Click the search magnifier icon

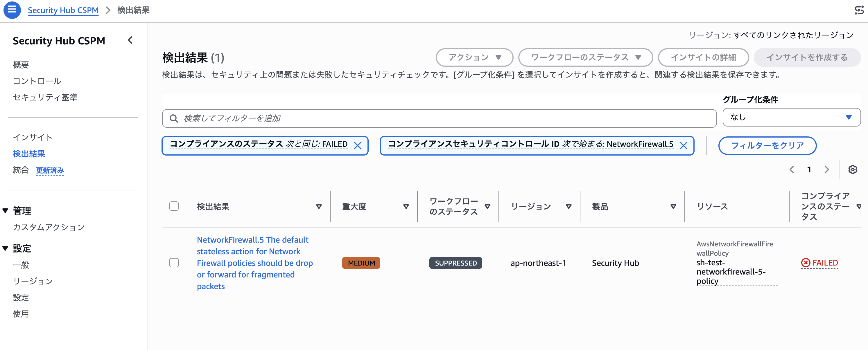(x=174, y=118)
